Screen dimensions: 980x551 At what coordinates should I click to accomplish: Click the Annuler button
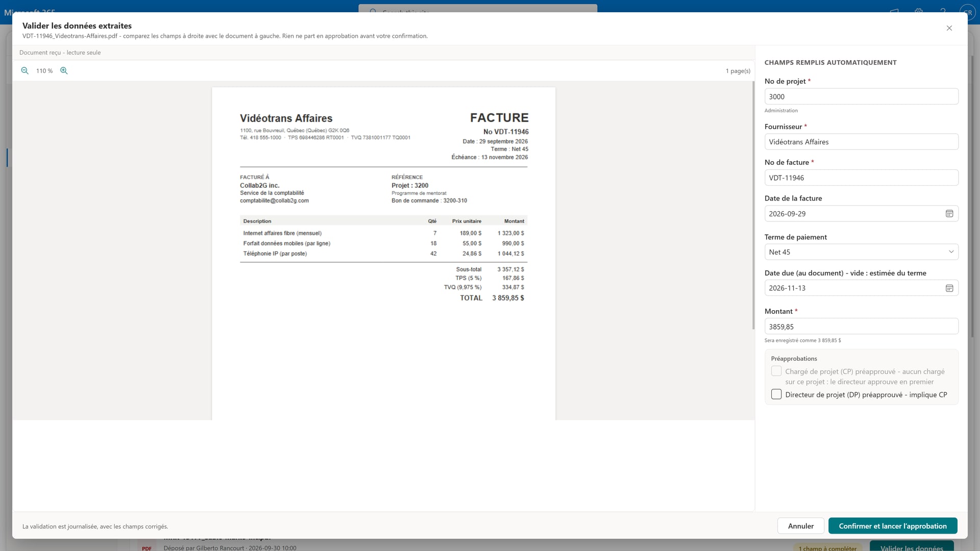[x=801, y=526]
